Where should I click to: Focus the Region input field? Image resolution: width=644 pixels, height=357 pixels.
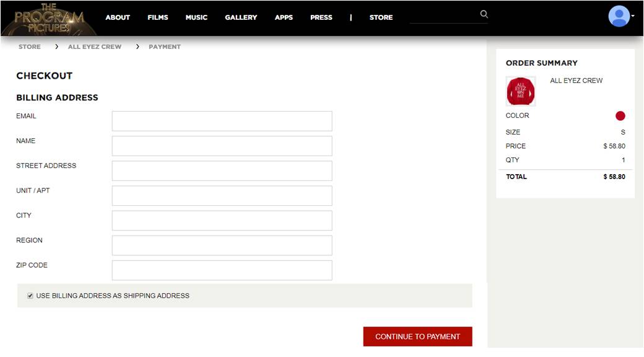tap(222, 245)
